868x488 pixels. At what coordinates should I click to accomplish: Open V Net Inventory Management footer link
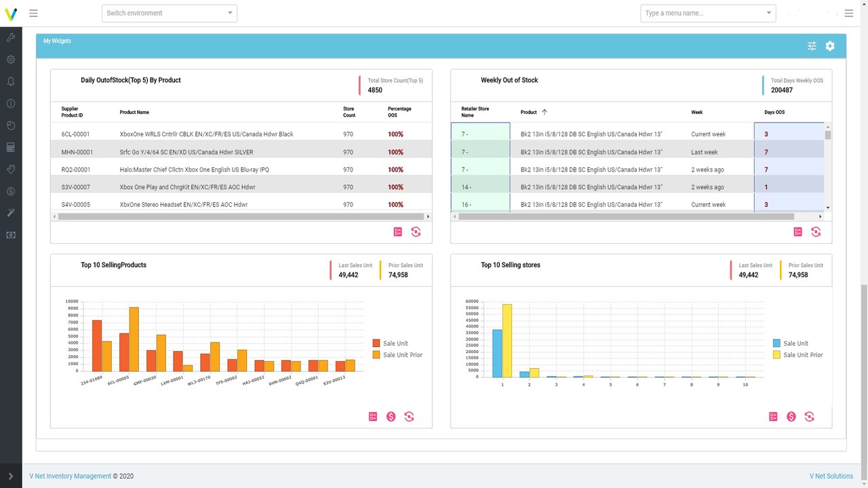tap(71, 476)
